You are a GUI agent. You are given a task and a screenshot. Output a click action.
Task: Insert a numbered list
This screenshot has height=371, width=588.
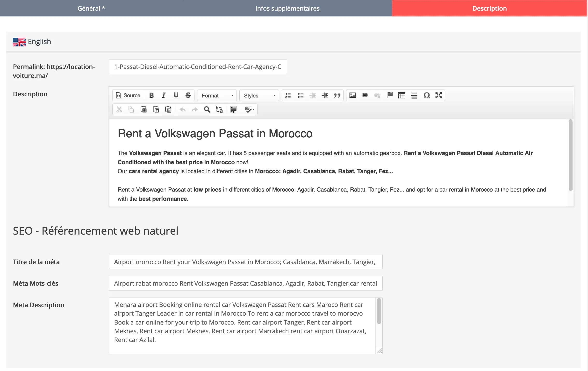point(288,95)
